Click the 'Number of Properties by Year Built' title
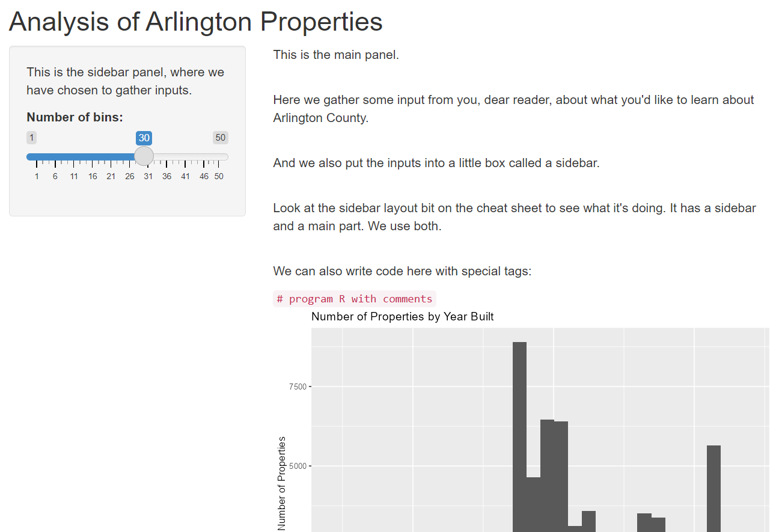The width and height of the screenshot is (779, 532). (402, 316)
